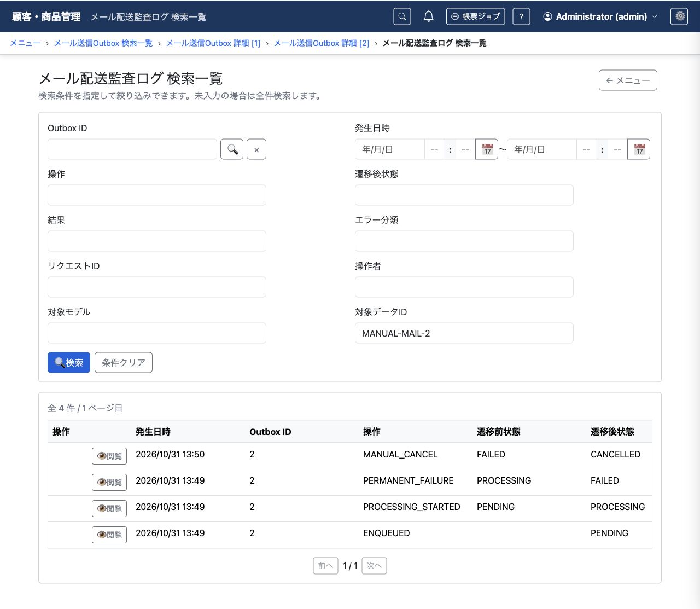Focus the Outbox ID input field
The image size is (700, 609).
(x=132, y=149)
